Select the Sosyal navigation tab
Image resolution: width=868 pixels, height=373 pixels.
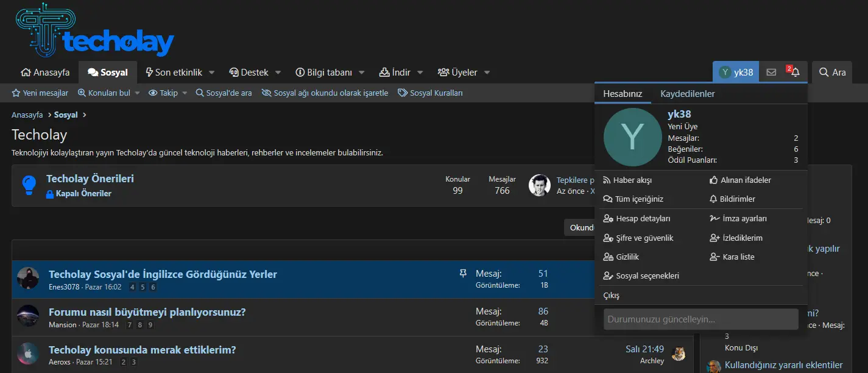click(108, 73)
